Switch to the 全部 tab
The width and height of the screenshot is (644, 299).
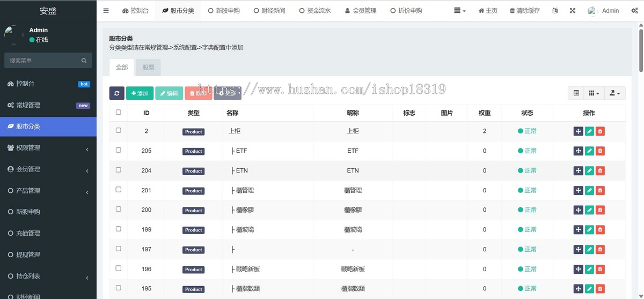[x=122, y=68]
